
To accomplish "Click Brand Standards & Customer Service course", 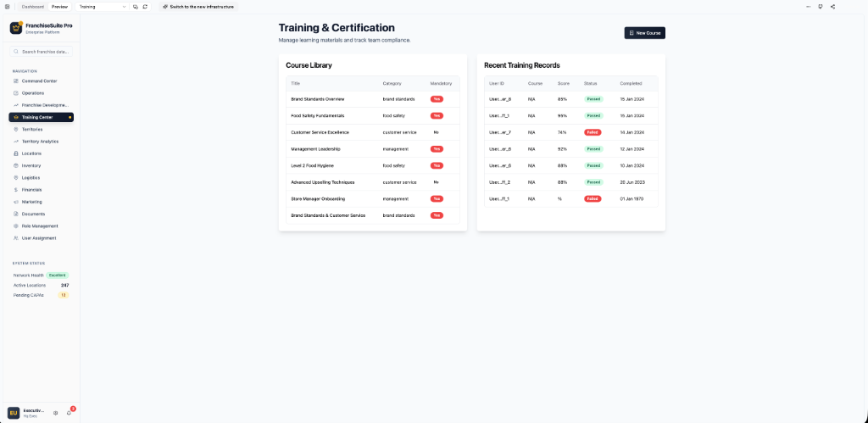I will coord(328,215).
